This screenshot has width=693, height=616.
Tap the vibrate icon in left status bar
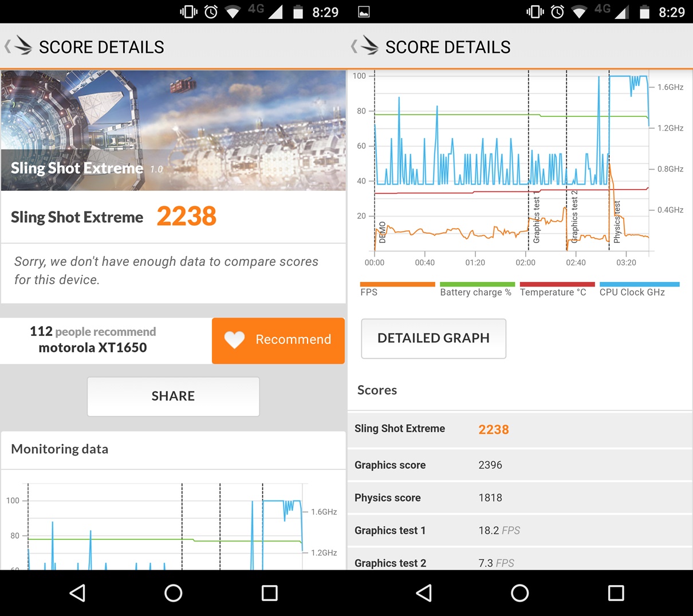tap(188, 12)
